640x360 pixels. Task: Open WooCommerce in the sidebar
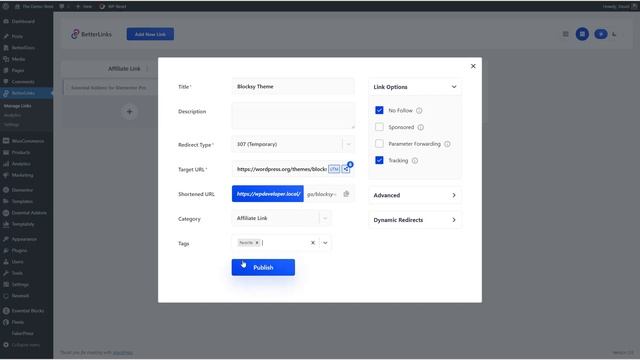27,141
